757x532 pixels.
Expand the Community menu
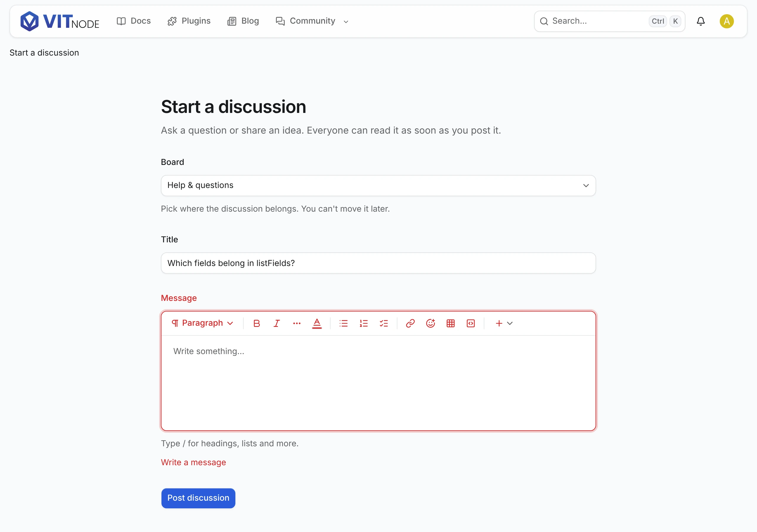(312, 21)
